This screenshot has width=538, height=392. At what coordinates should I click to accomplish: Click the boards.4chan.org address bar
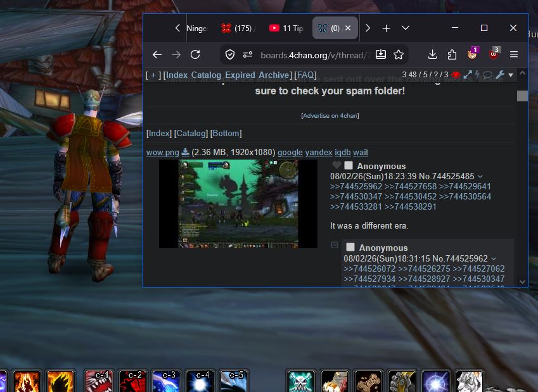(x=314, y=55)
